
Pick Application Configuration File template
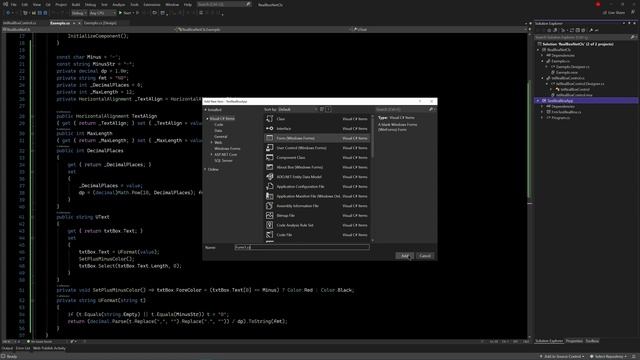click(317, 187)
